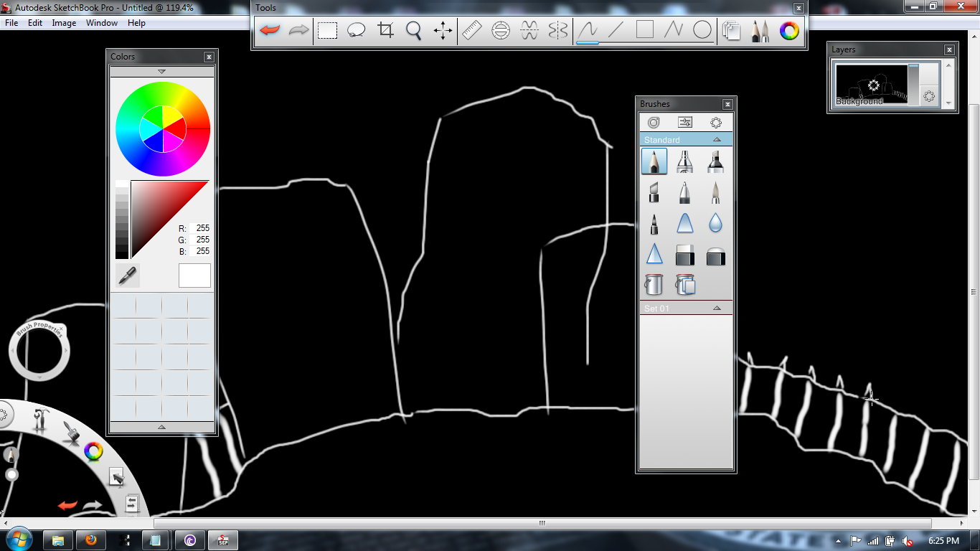This screenshot has height=551, width=980.
Task: Select the single-bucket Flood Fill tool
Action: coord(654,285)
